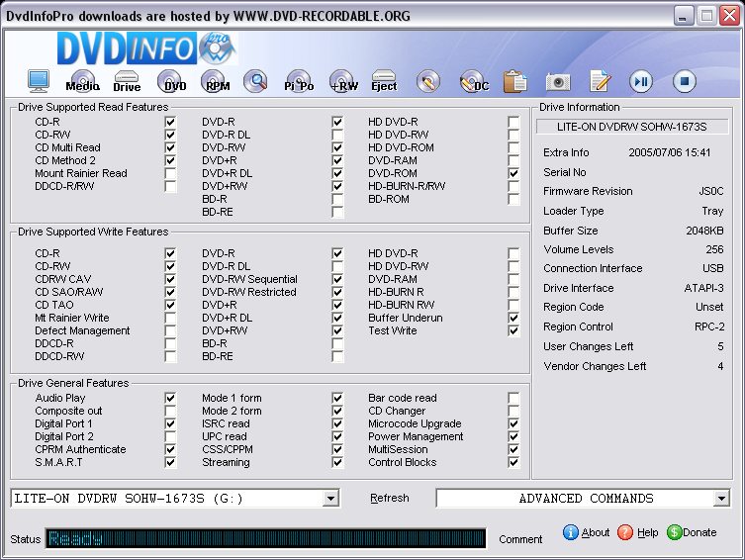Eject the drive tray icon

(384, 81)
